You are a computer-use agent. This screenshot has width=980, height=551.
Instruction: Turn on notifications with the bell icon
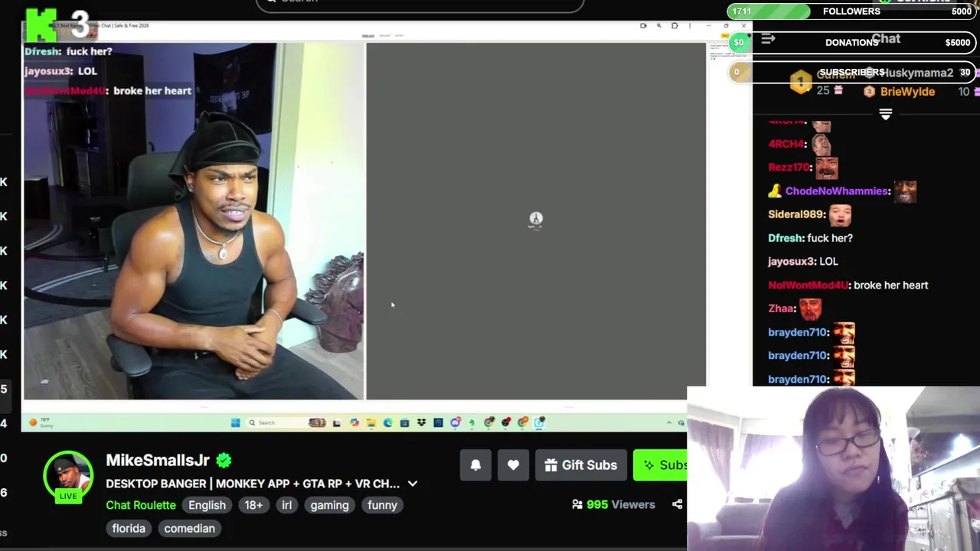pyautogui.click(x=475, y=465)
